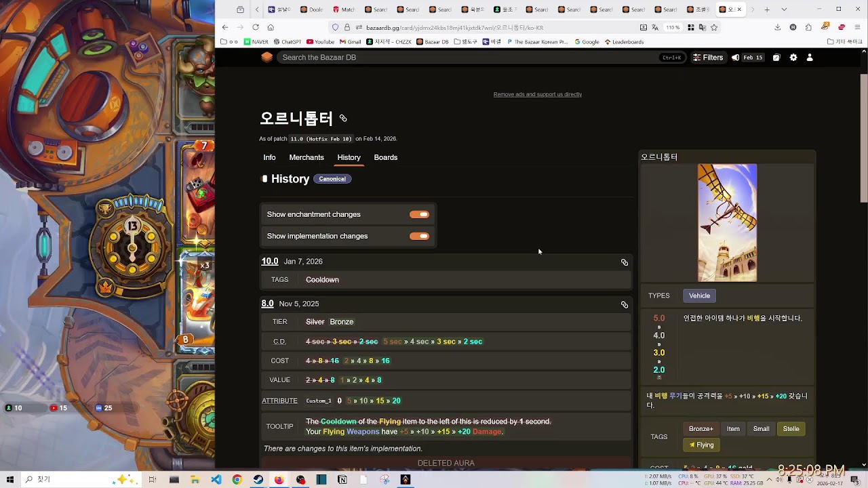Open Notion from the taskbar

pos(342,479)
